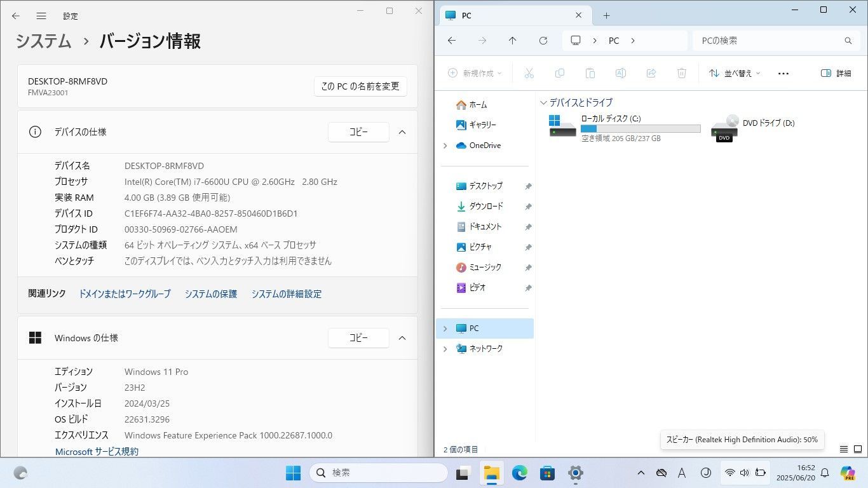Viewport: 868px width, 488px height.
Task: Click the Copy icon in Explorer toolbar
Action: coord(560,73)
